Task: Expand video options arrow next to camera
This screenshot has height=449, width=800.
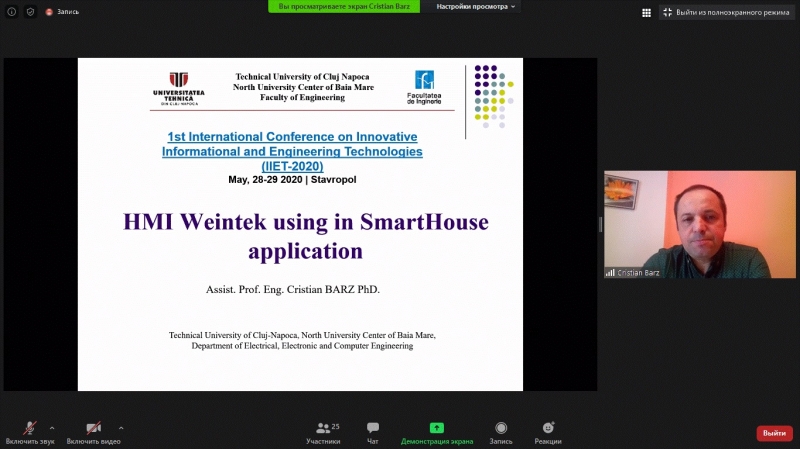Action: 121,428
